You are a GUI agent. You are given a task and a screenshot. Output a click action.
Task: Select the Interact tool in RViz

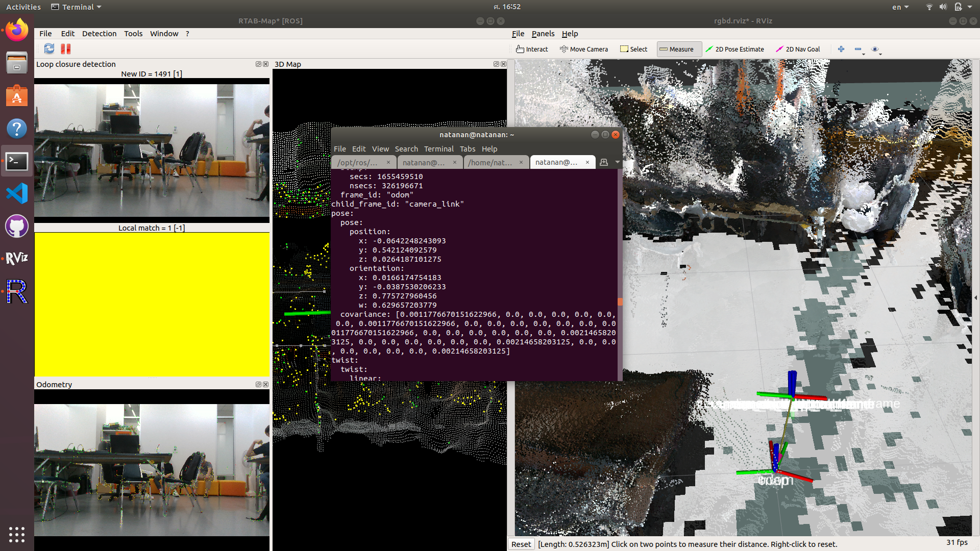pos(532,49)
